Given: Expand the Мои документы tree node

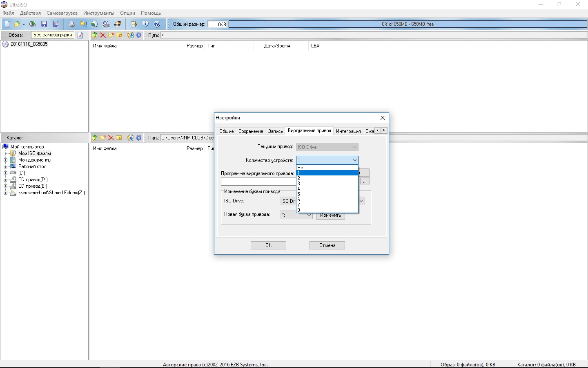Looking at the screenshot, I should [6, 160].
